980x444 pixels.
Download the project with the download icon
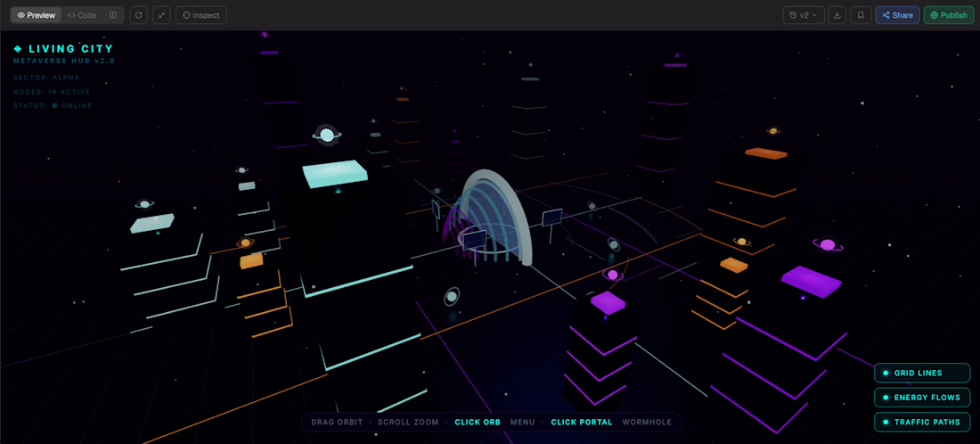[837, 15]
